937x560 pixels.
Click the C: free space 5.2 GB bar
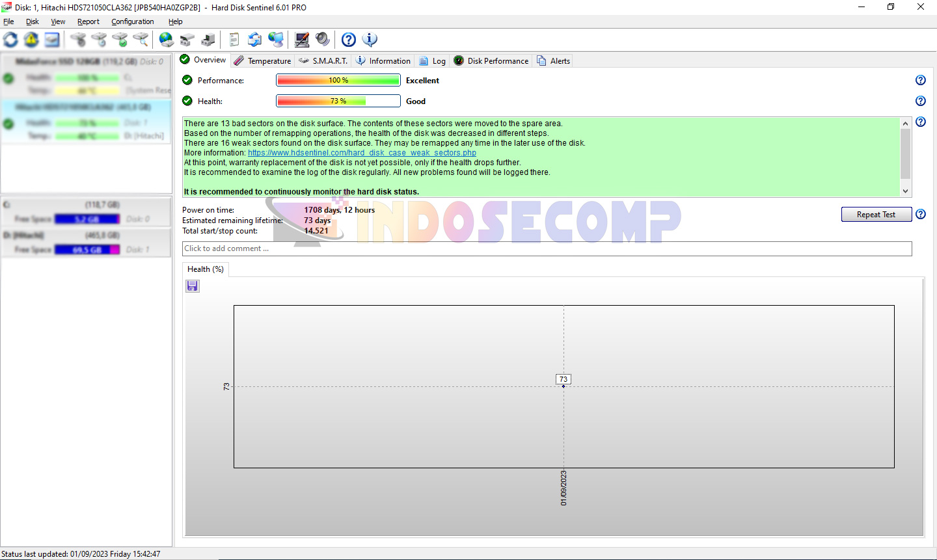tap(87, 219)
